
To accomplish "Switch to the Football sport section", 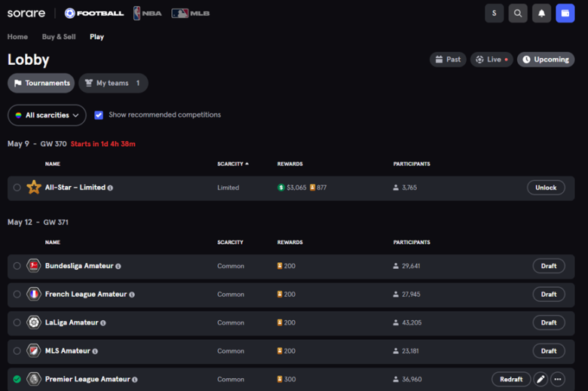I will coord(94,14).
